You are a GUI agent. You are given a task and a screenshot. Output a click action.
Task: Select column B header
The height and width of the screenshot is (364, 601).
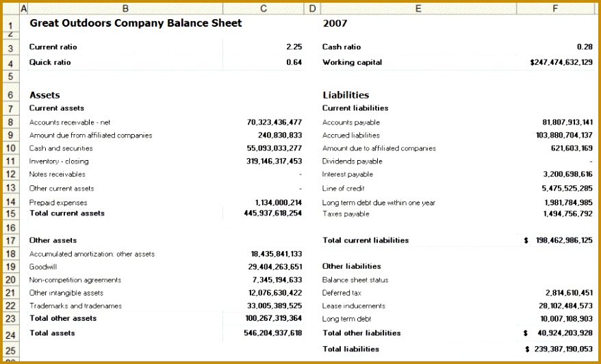pos(125,8)
